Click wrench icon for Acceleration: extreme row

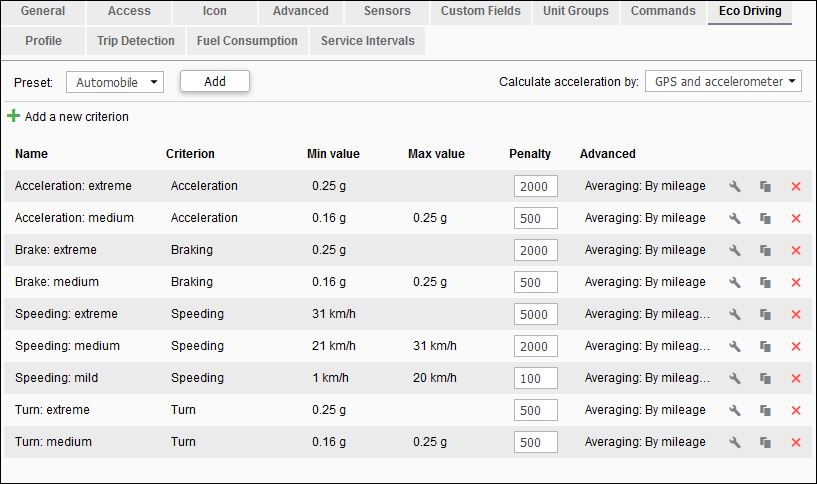(734, 186)
